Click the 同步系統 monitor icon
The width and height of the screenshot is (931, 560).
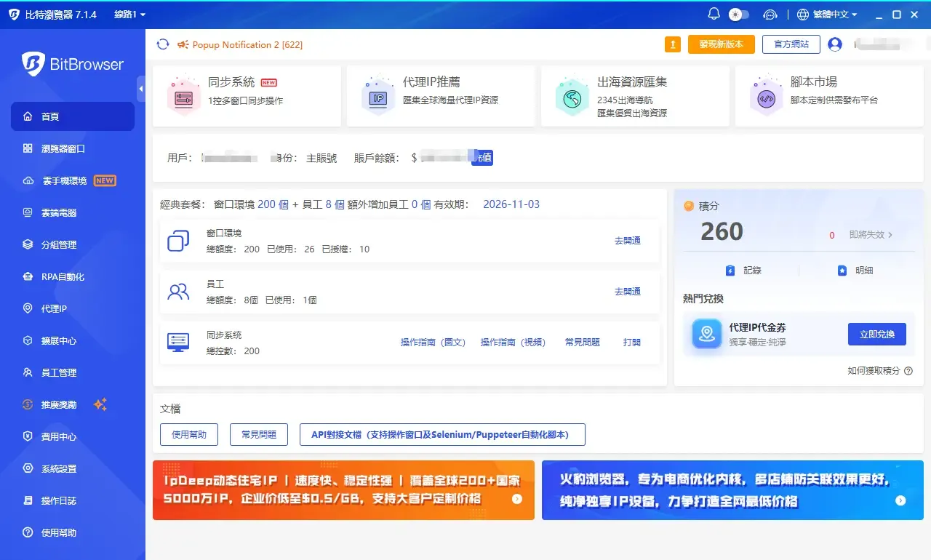click(x=178, y=342)
